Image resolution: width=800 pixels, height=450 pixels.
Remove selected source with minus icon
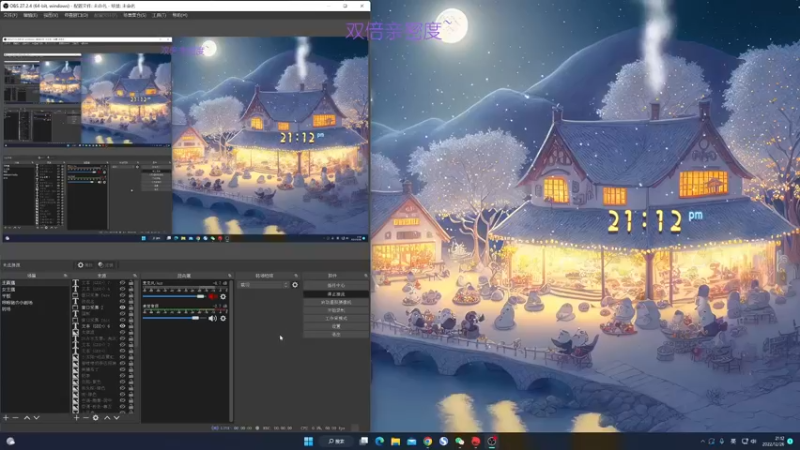click(x=86, y=417)
